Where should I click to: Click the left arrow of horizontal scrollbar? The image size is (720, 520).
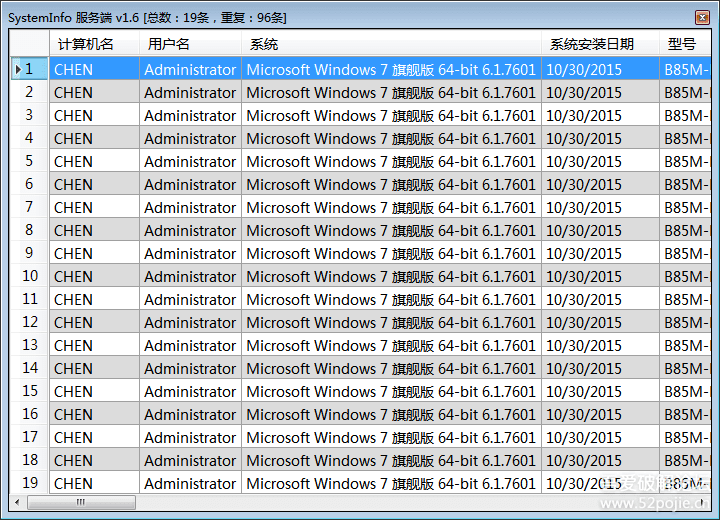(17, 502)
